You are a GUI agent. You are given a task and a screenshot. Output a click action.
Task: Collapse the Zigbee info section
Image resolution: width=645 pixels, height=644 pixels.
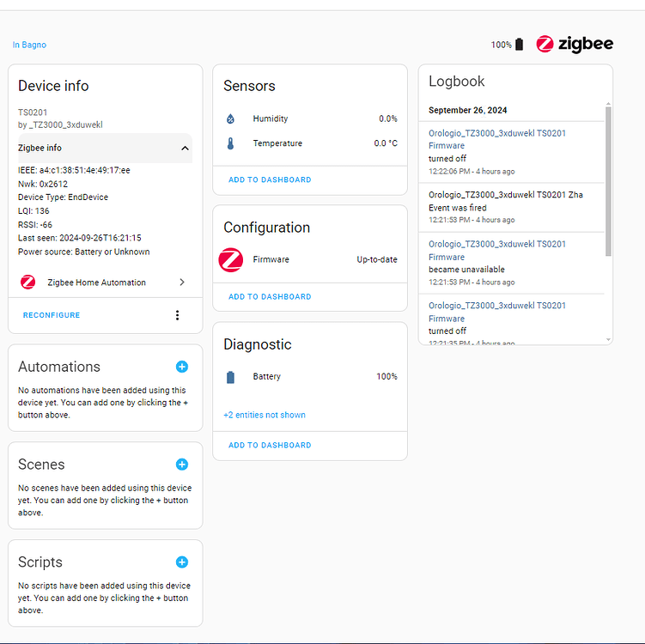pos(185,149)
